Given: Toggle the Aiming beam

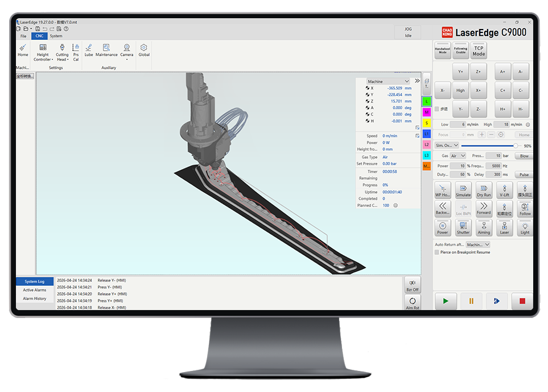Looking at the screenshot, I should [x=484, y=228].
